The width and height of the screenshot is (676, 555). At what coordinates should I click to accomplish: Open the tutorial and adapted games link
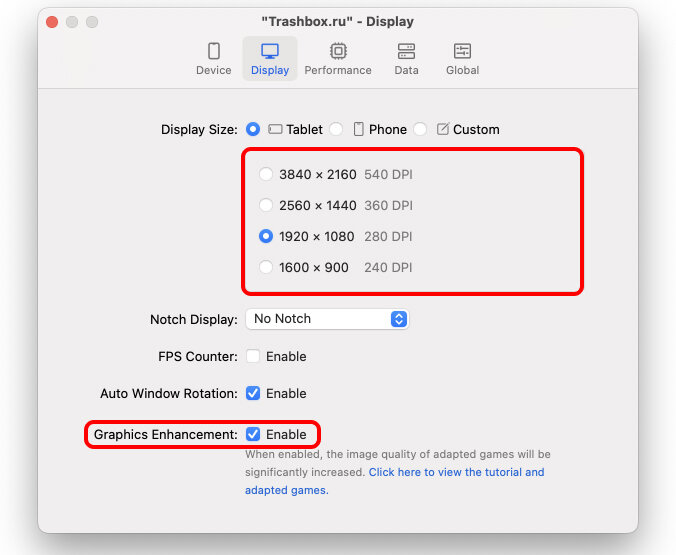(x=394, y=481)
